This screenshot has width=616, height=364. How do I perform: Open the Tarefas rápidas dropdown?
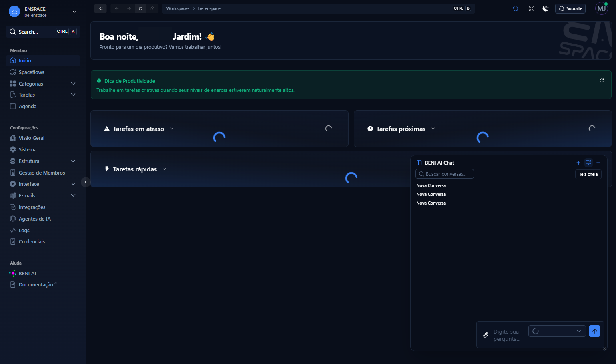[x=164, y=169]
